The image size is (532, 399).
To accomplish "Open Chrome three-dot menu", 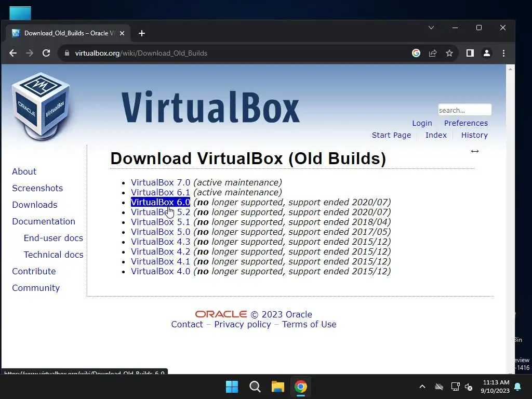I will coord(503,54).
